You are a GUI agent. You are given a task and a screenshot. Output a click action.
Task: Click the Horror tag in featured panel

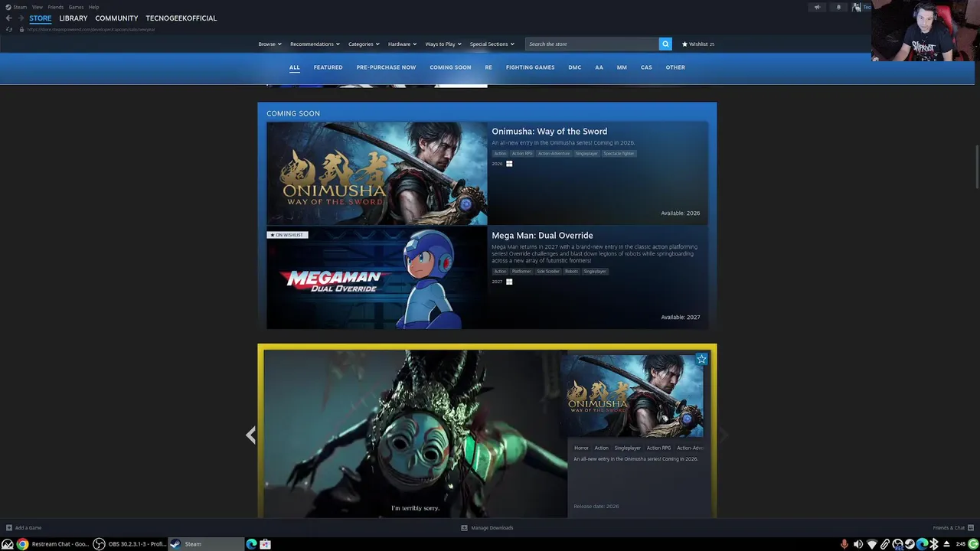coord(581,448)
